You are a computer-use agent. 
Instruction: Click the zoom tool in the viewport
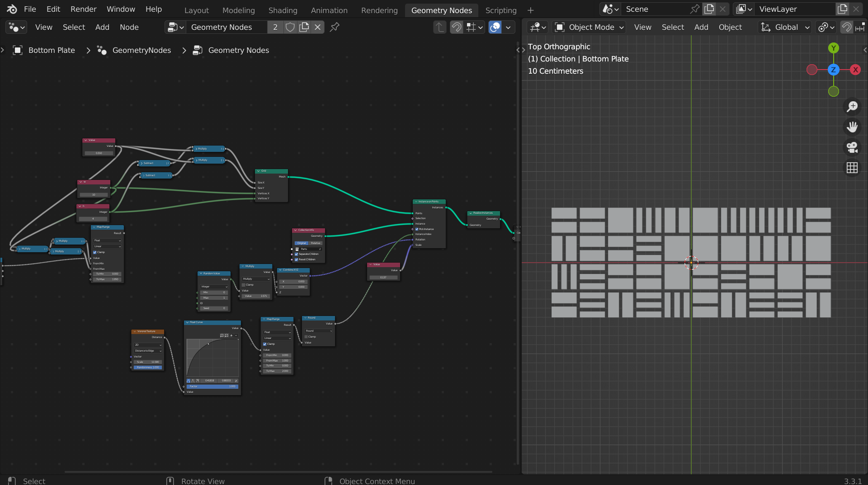click(852, 106)
